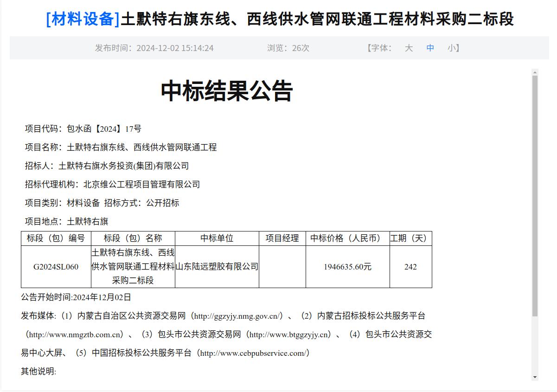Click the scrollbar down arrow
This screenshot has height=392, width=557.
tap(535, 377)
